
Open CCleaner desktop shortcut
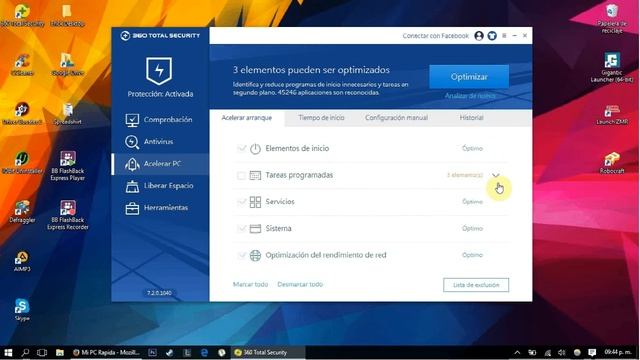(x=22, y=64)
